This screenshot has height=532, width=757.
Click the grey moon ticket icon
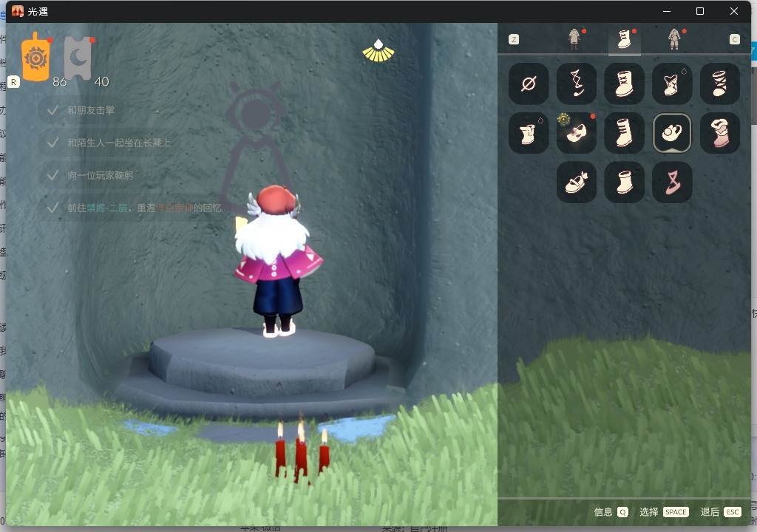point(78,57)
